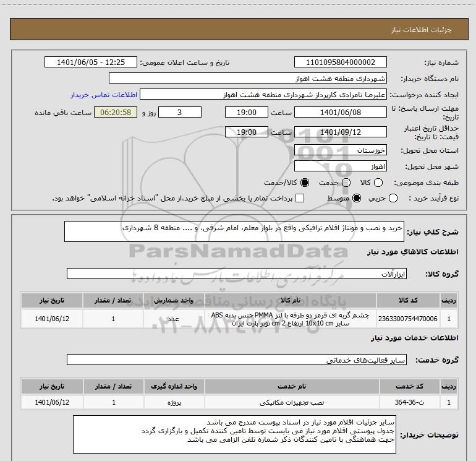Click the announcement date field 1401/06/05 - 12:25
Screen dimensions: 476x461
tap(91, 62)
